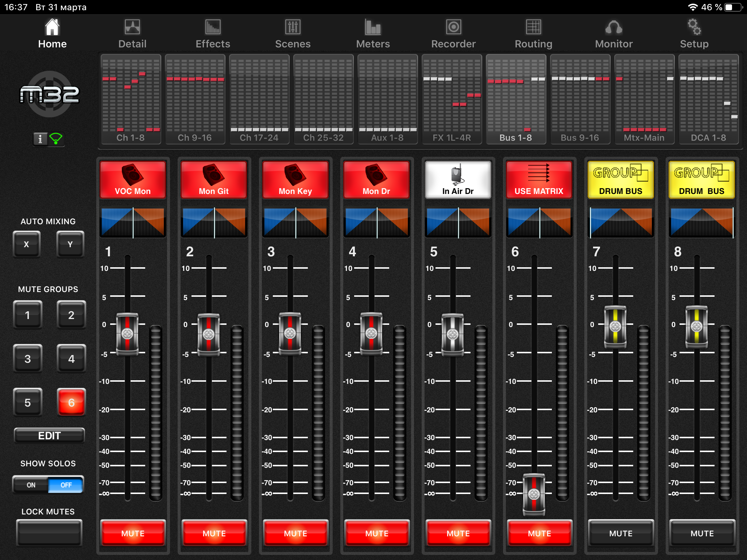Open the Scenes fader icon

tap(293, 27)
